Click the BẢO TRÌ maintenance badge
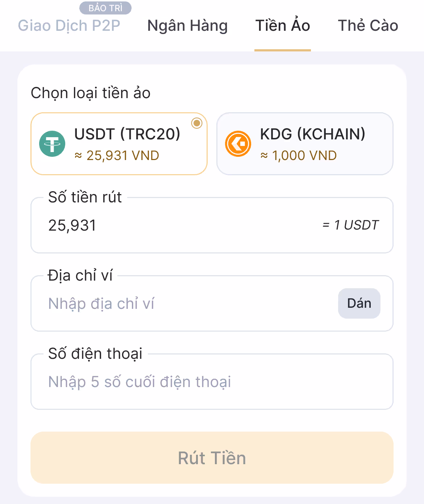Image resolution: width=424 pixels, height=504 pixels. (x=105, y=8)
